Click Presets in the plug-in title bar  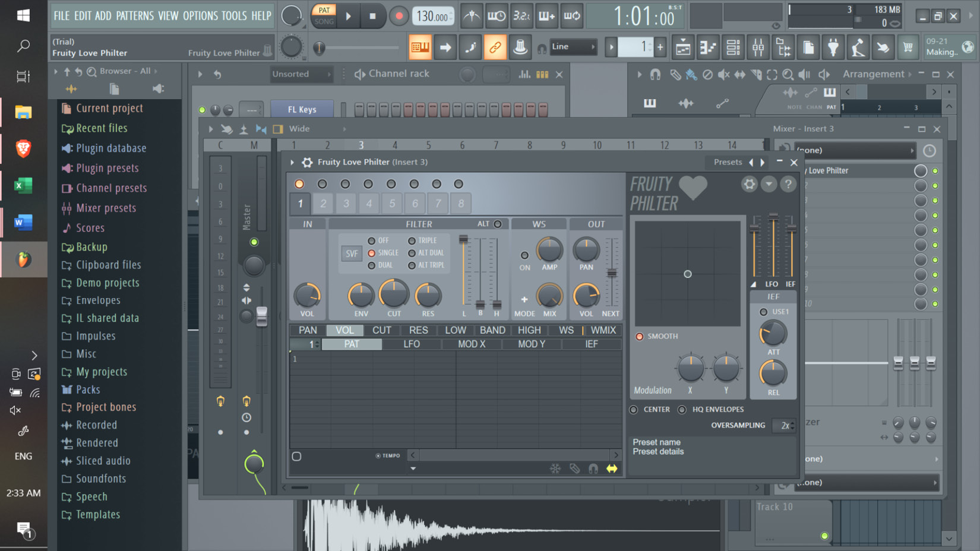tap(728, 162)
